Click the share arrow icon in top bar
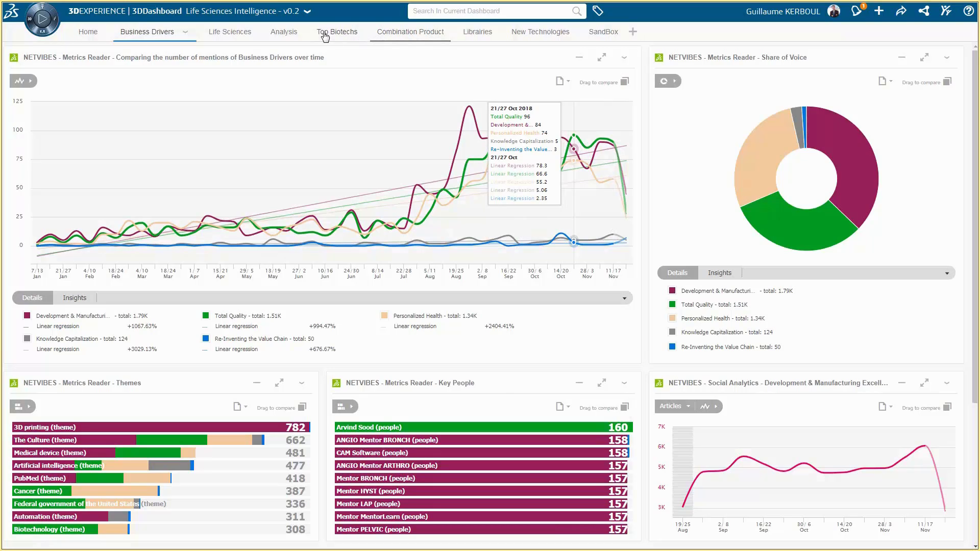 pyautogui.click(x=901, y=11)
